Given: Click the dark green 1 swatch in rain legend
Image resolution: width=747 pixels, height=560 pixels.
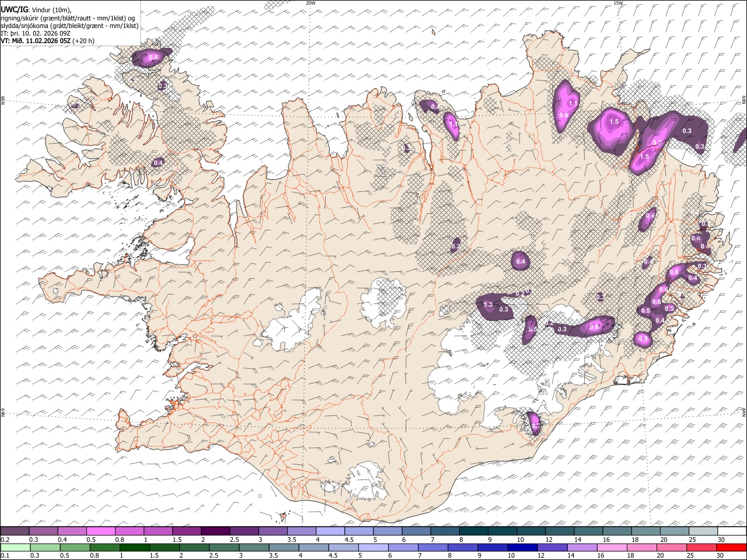Looking at the screenshot, I should point(134,547).
